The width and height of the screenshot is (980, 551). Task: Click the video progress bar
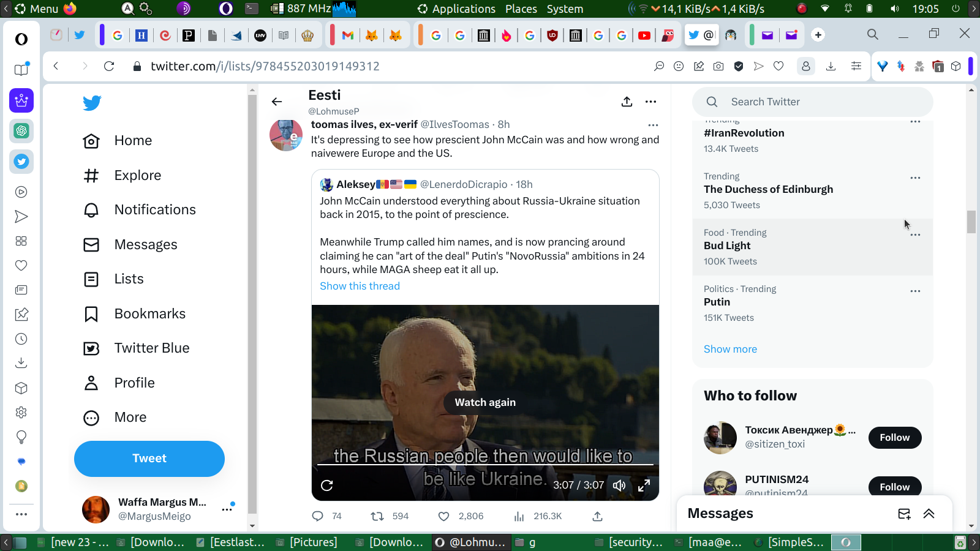[x=485, y=465]
